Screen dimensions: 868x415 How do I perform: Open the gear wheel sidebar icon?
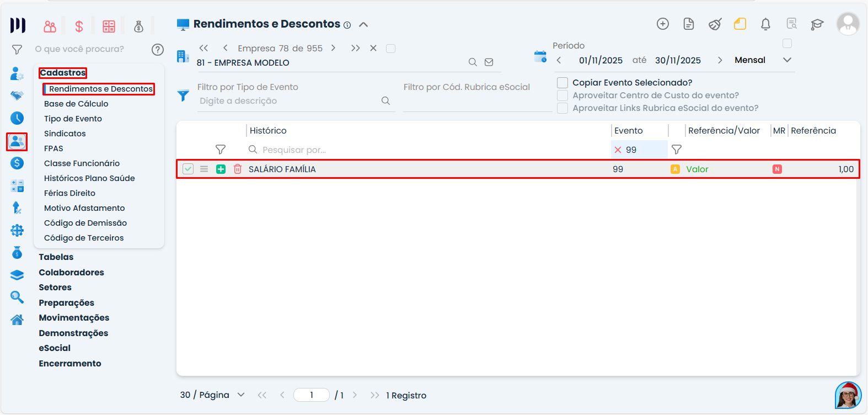[x=17, y=230]
